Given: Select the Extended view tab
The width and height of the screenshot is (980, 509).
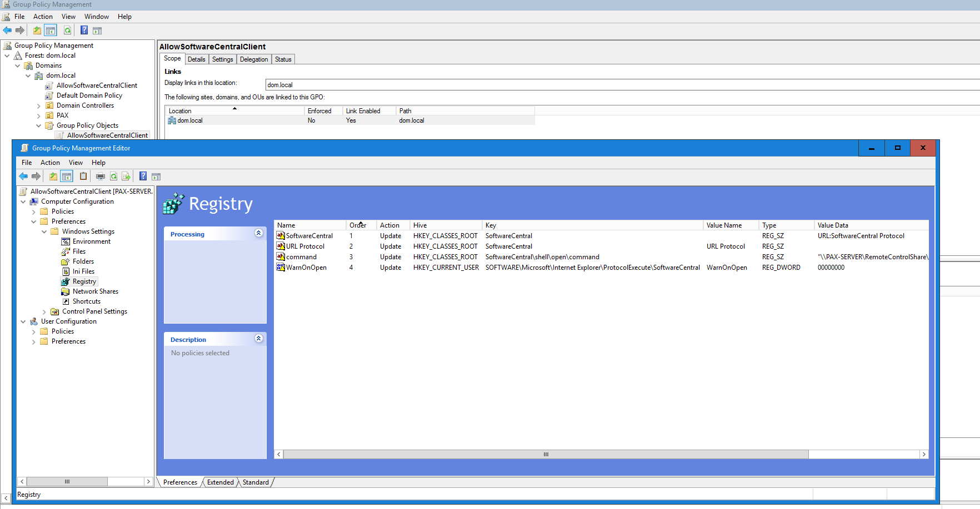Looking at the screenshot, I should [220, 482].
